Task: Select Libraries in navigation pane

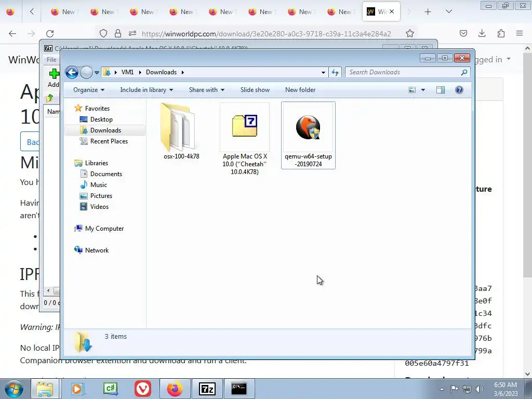Action: coord(96,163)
